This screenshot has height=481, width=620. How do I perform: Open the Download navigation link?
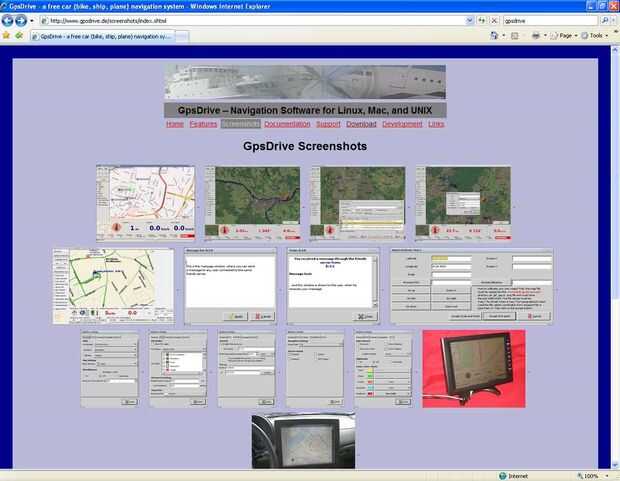(361, 124)
